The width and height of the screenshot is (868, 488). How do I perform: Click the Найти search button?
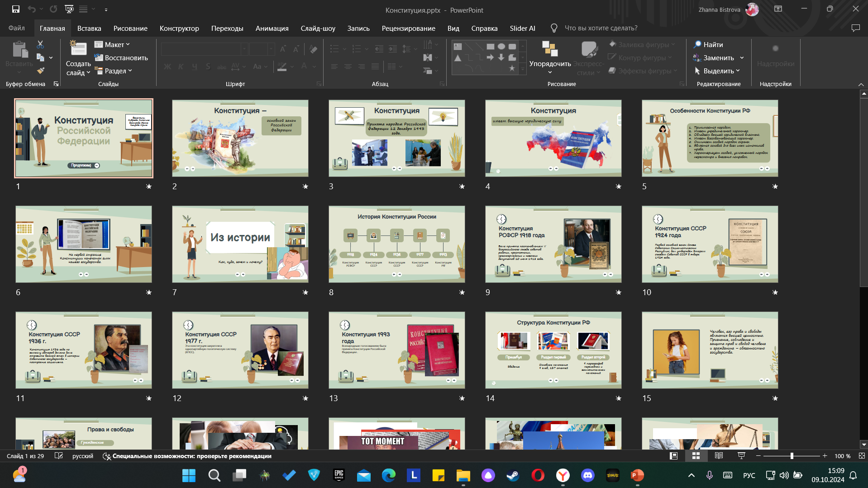pos(708,44)
